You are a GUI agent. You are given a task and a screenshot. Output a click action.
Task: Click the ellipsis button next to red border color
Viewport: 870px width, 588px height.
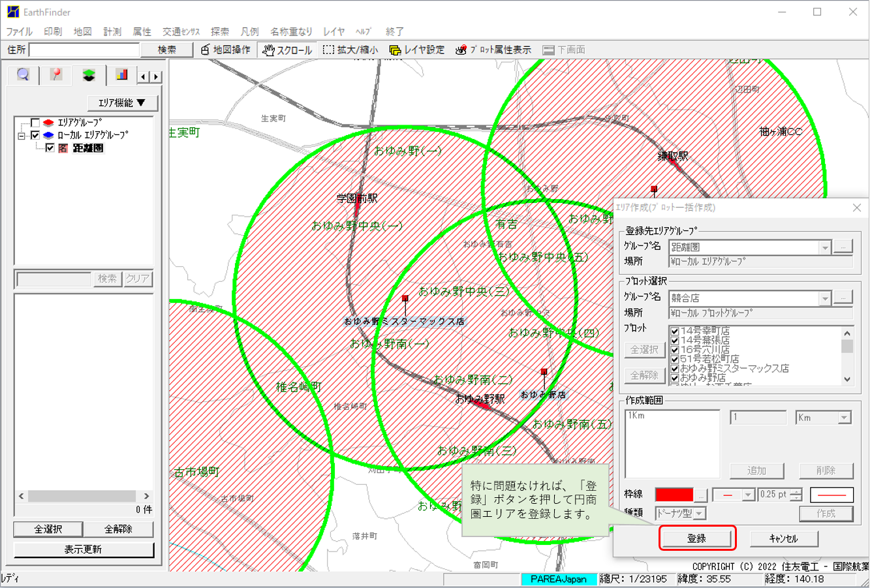pyautogui.click(x=700, y=495)
